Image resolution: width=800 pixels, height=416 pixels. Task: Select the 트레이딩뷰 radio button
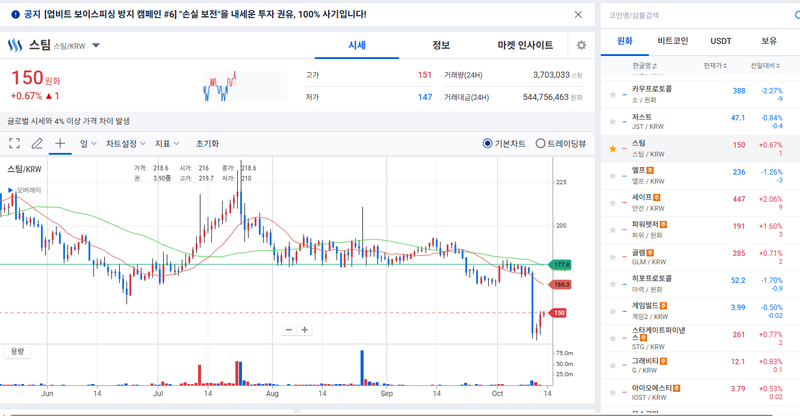point(541,144)
